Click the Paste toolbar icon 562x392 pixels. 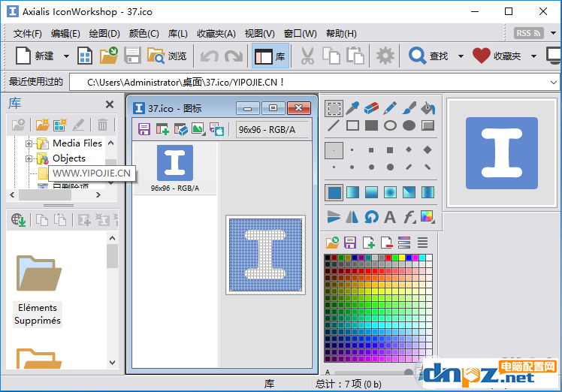355,56
